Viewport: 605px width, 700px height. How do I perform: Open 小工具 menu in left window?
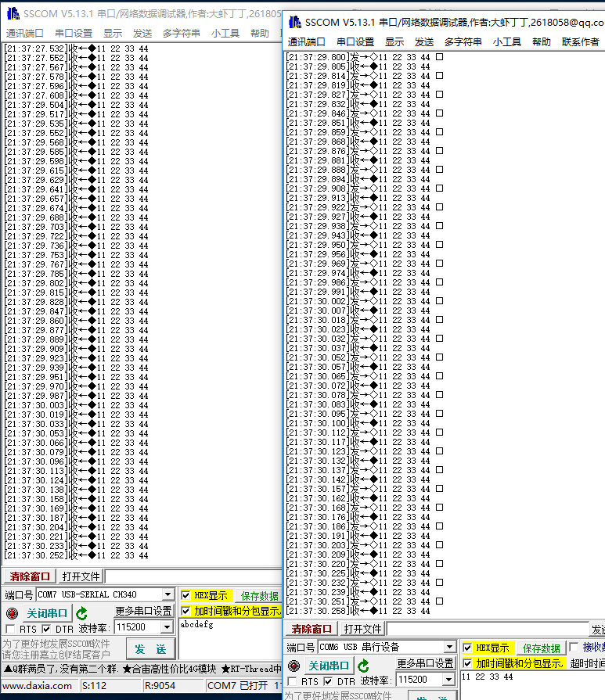pyautogui.click(x=225, y=33)
